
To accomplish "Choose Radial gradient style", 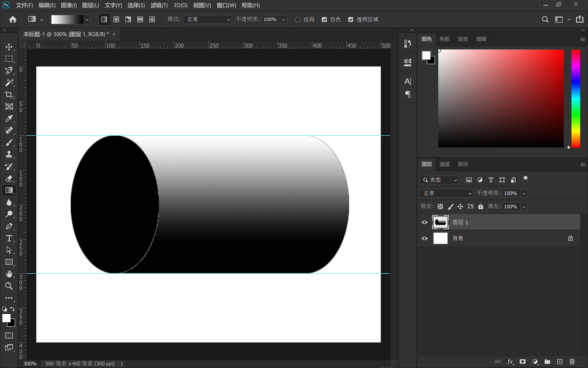I will pyautogui.click(x=116, y=19).
